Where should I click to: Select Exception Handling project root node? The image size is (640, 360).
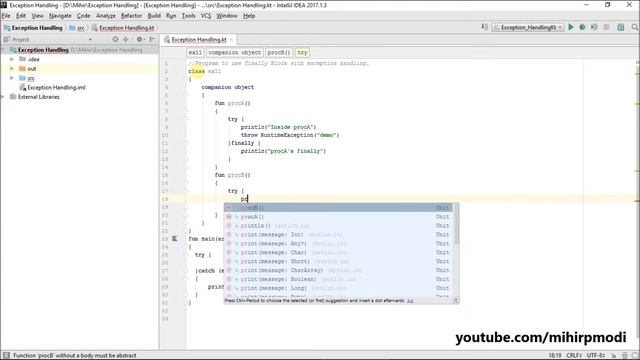[43, 50]
